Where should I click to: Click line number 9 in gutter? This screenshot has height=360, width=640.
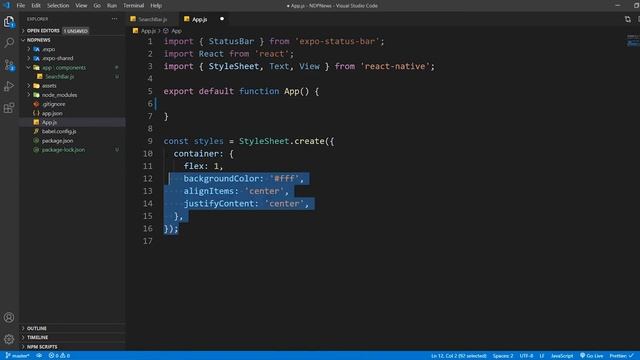(150, 141)
